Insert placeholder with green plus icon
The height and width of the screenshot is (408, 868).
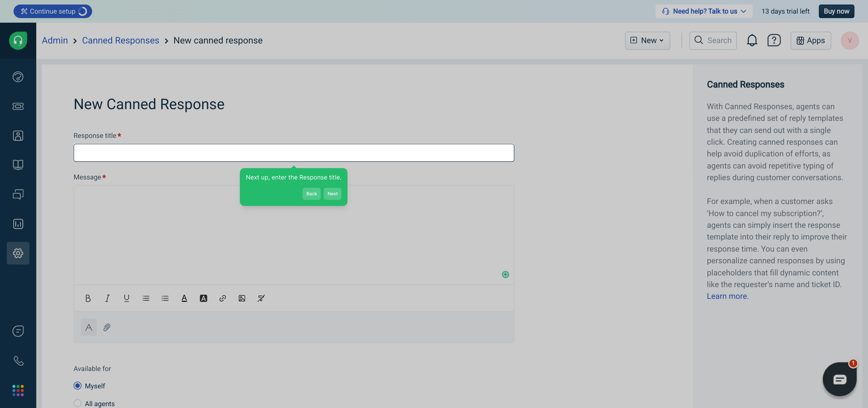(505, 275)
